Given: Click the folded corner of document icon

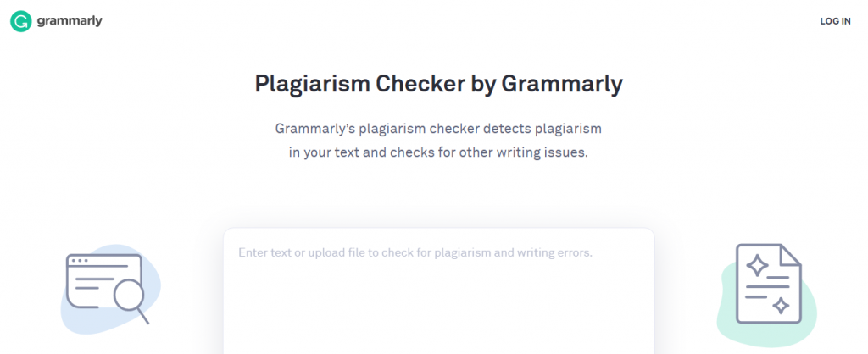Looking at the screenshot, I should [x=791, y=254].
